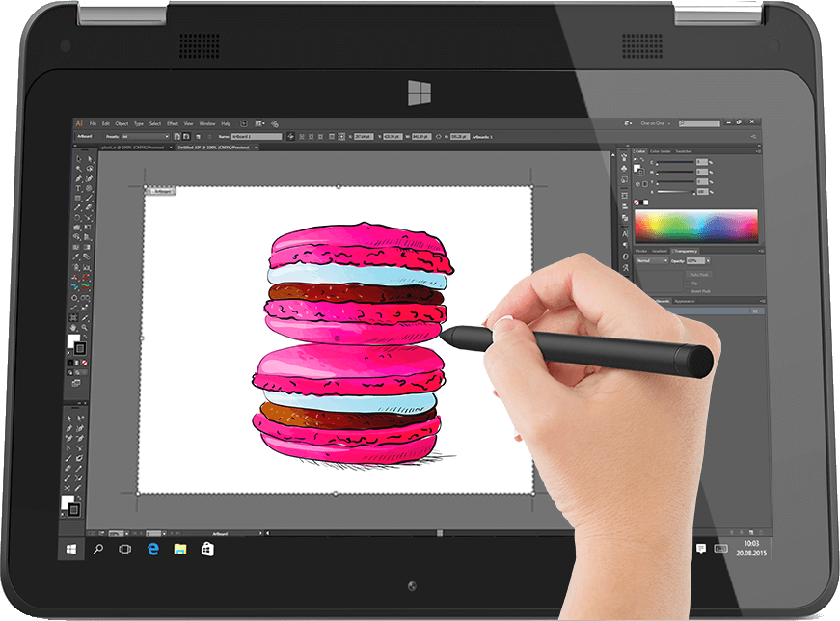Open the One on One workspace switcher
Image resolution: width=840 pixels, height=621 pixels.
pyautogui.click(x=655, y=123)
